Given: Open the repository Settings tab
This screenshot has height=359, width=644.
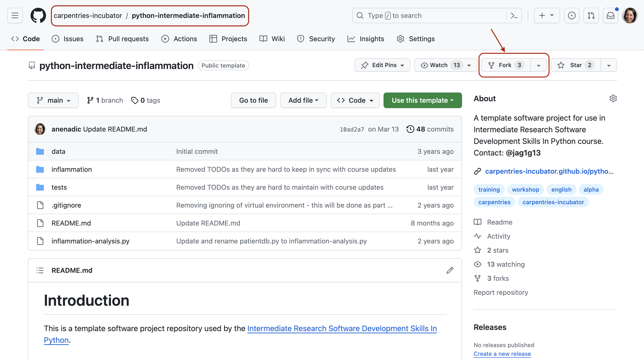Looking at the screenshot, I should click(x=416, y=39).
